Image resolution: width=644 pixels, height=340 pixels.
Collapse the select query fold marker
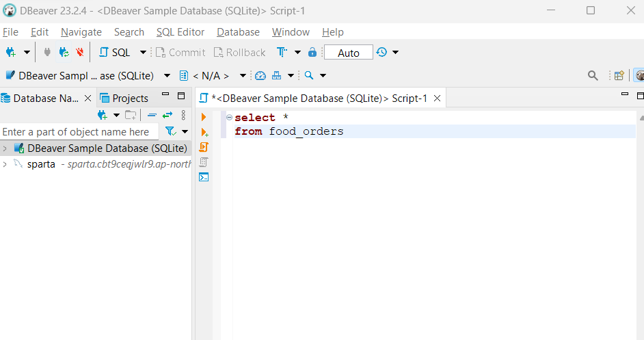pyautogui.click(x=230, y=117)
